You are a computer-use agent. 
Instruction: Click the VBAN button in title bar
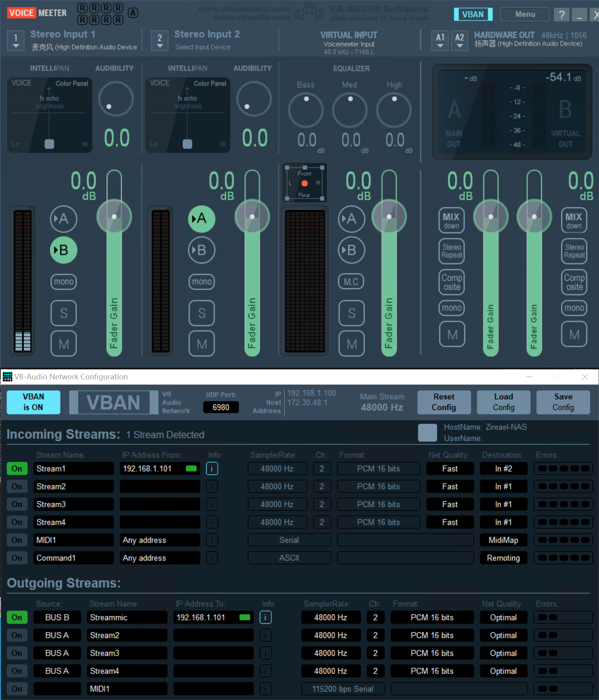(473, 14)
